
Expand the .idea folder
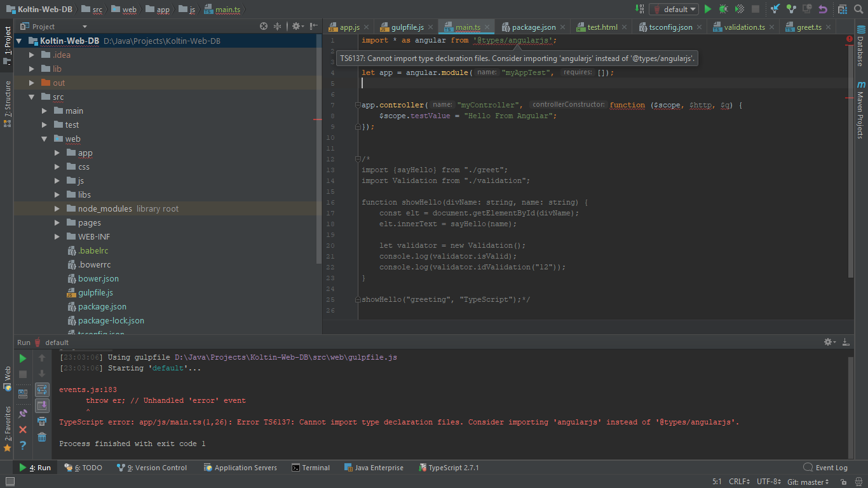pos(32,55)
